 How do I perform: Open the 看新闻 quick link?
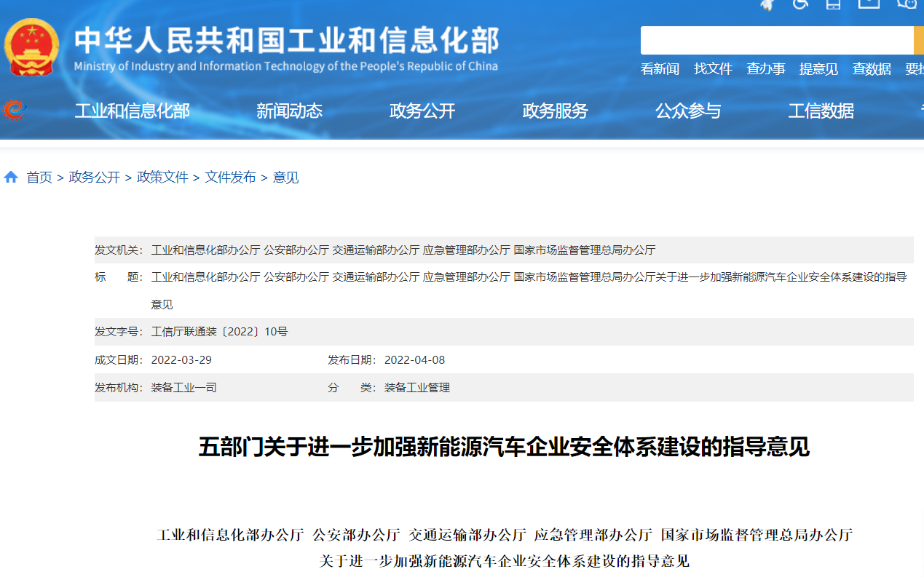click(660, 69)
